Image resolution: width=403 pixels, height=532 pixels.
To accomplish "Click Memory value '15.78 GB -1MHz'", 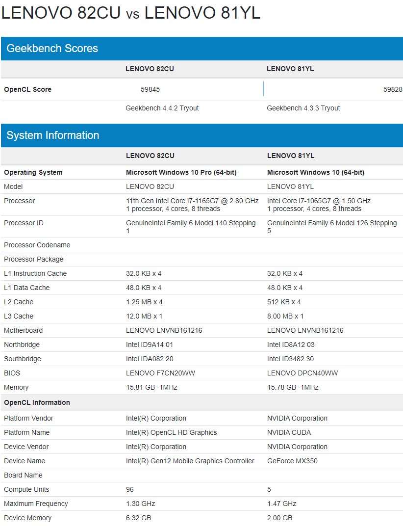I will click(x=293, y=387).
